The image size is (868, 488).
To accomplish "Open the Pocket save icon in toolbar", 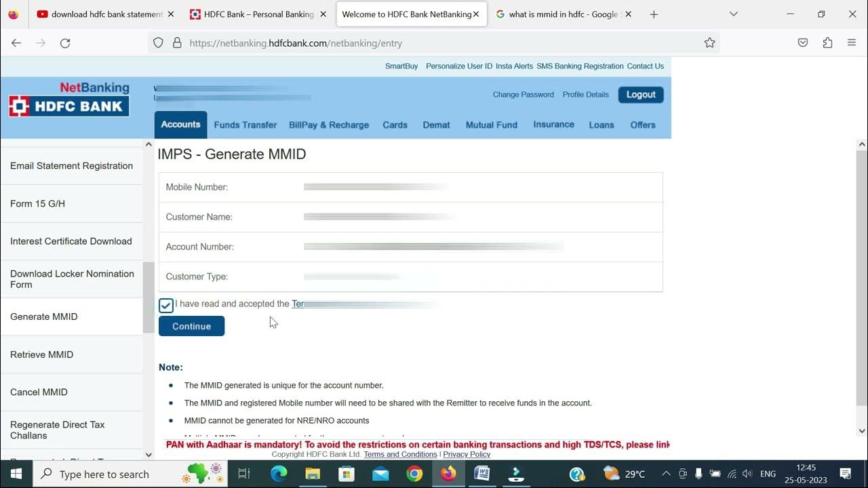I will (803, 43).
